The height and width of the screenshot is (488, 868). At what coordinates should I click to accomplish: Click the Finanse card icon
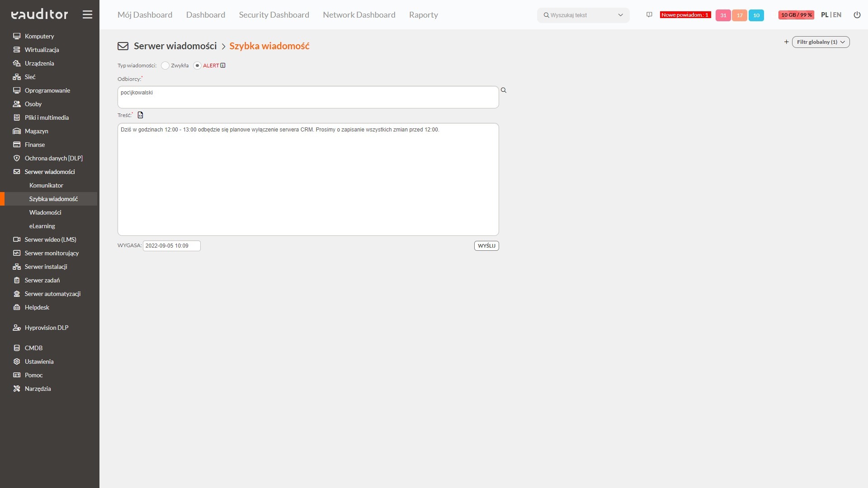coord(17,145)
